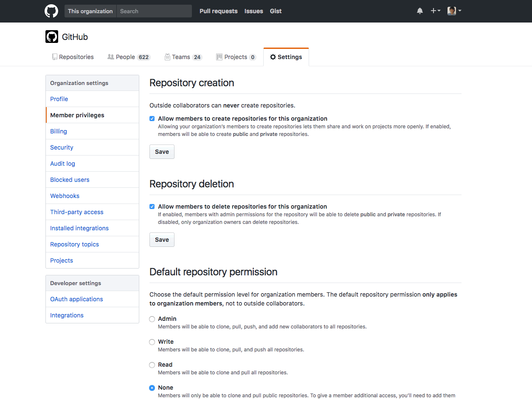
Task: Focus the Search input field
Action: (154, 11)
